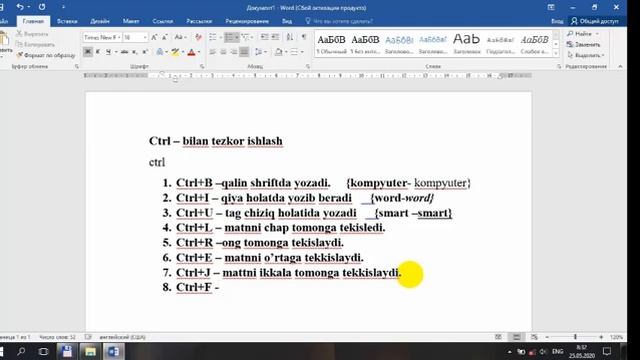Toggle strikethrough text button
This screenshot has width=640, height=360.
124,52
